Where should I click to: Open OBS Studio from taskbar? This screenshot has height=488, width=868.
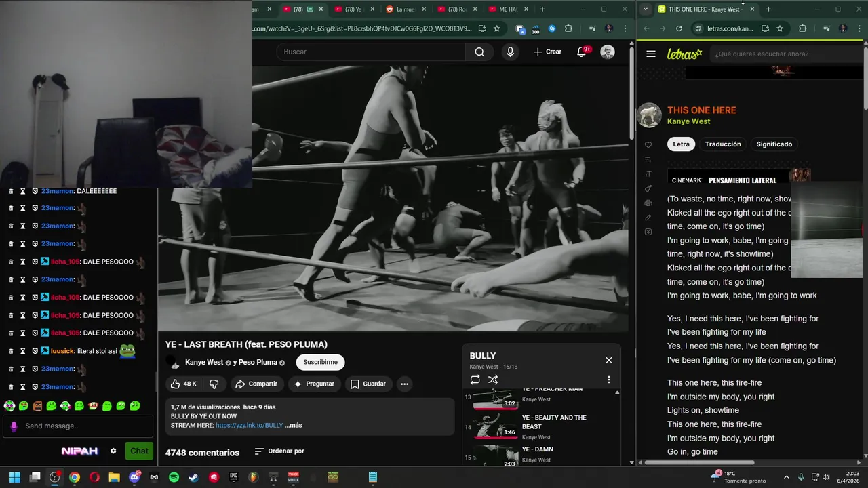pyautogui.click(x=54, y=477)
